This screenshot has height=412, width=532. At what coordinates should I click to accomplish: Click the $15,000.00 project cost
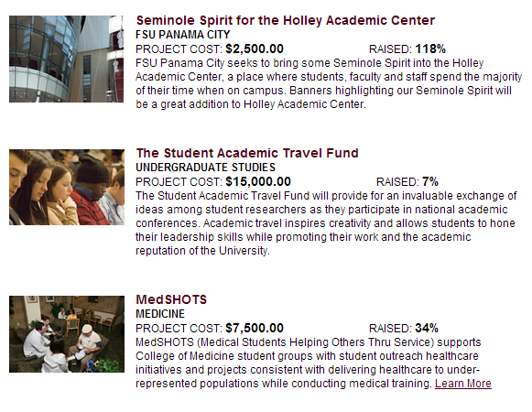[258, 181]
